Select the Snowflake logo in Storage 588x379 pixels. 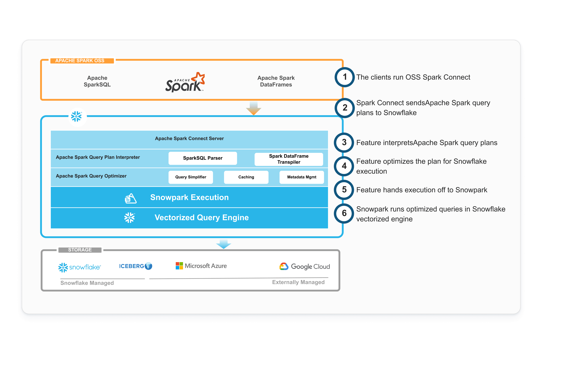(x=80, y=267)
